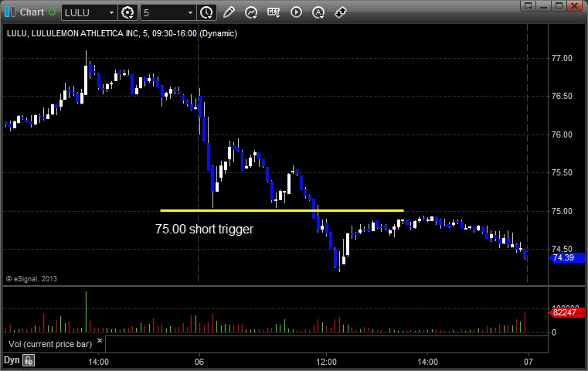Close the chart window
Screen dimensions: 588x371
point(574,5)
